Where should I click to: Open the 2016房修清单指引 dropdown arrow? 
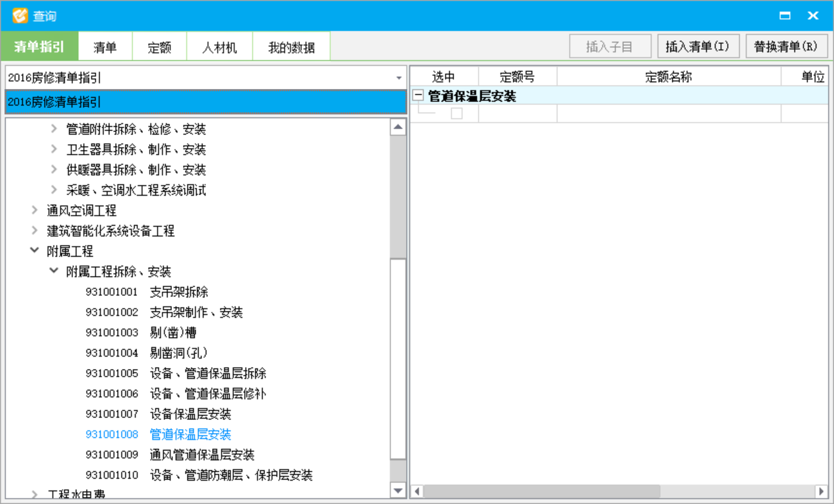click(399, 78)
